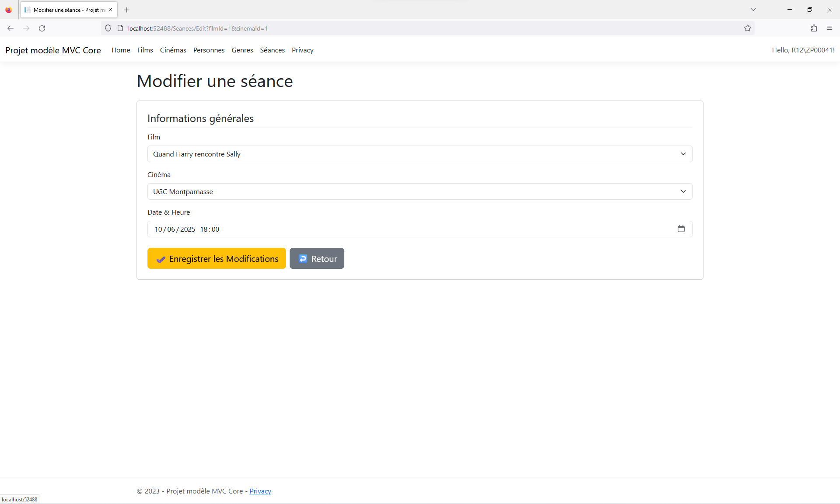
Task: Click the shield tracking protection icon
Action: coord(108,28)
